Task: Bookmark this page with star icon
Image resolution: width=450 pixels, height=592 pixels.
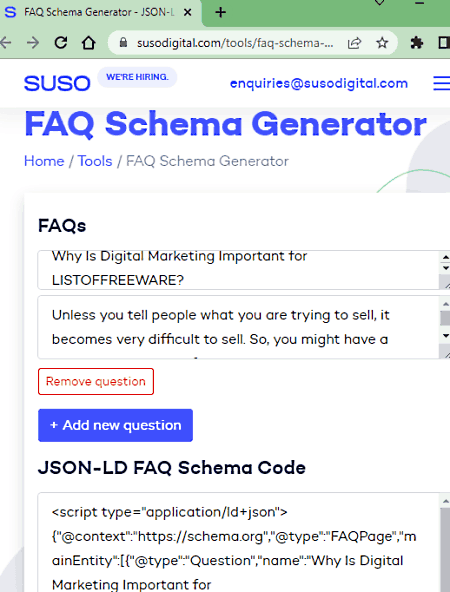Action: [382, 43]
